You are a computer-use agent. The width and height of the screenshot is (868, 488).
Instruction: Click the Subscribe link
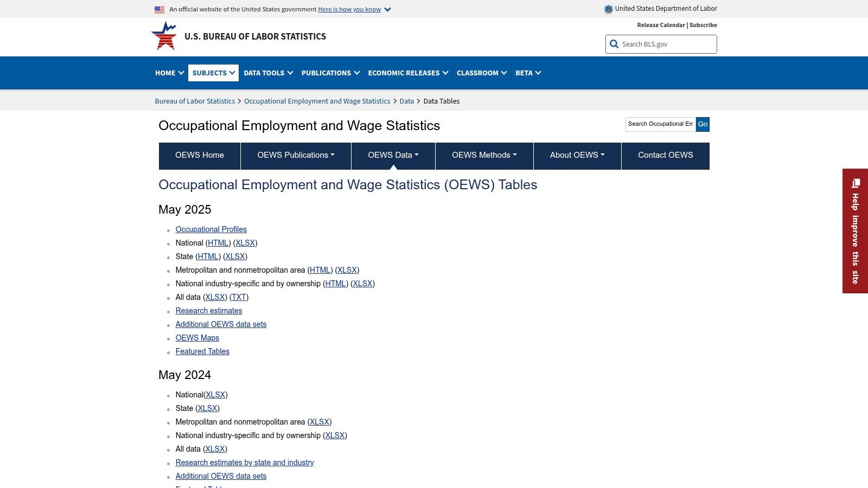(x=703, y=25)
